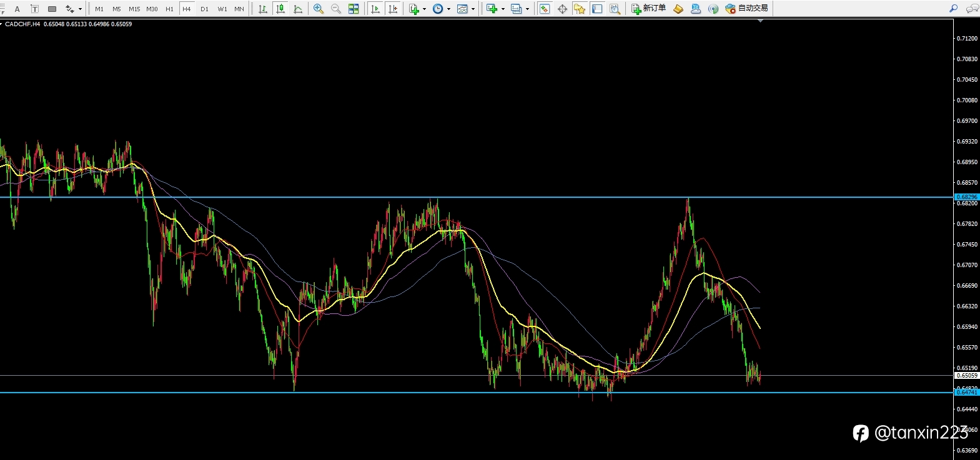This screenshot has height=460, width=980.
Task: Switch chart to M15 timeframe
Action: click(x=134, y=9)
